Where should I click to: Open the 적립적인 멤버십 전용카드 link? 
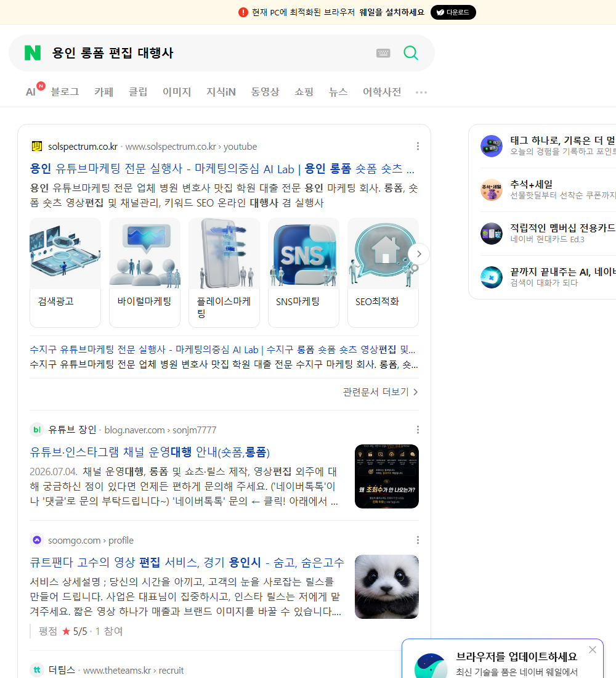(563, 228)
